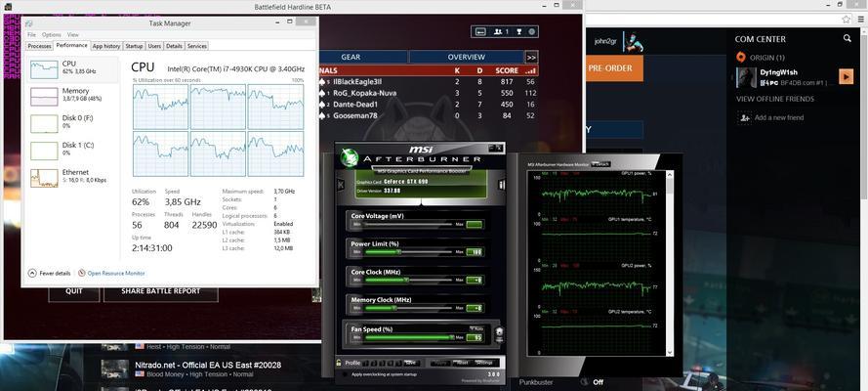The width and height of the screenshot is (868, 391).
Task: Select Disk 1 (C:) in the performance sidebar
Action: [x=72, y=151]
